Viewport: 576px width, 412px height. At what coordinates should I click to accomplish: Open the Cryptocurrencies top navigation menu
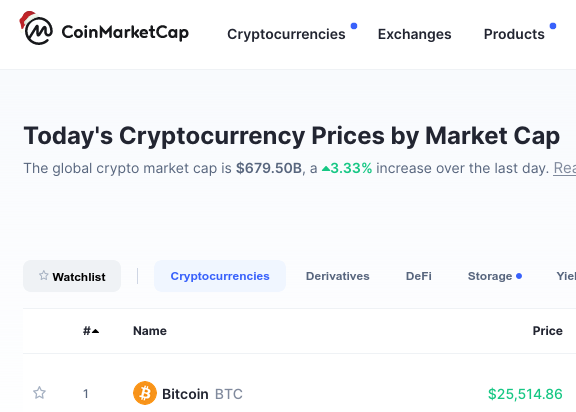pos(286,34)
